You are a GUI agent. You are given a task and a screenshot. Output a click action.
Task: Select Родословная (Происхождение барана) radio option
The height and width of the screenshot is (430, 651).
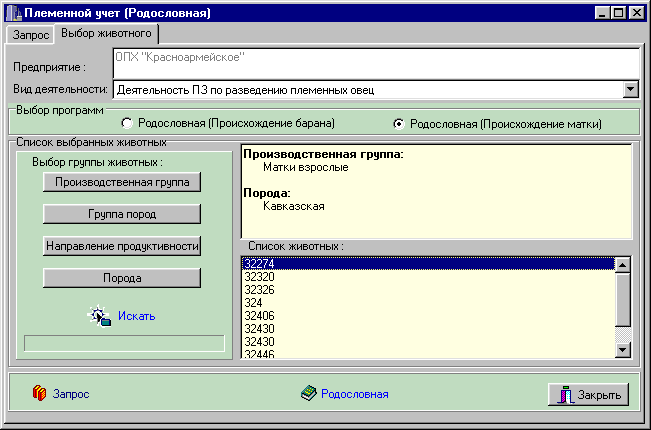[127, 124]
